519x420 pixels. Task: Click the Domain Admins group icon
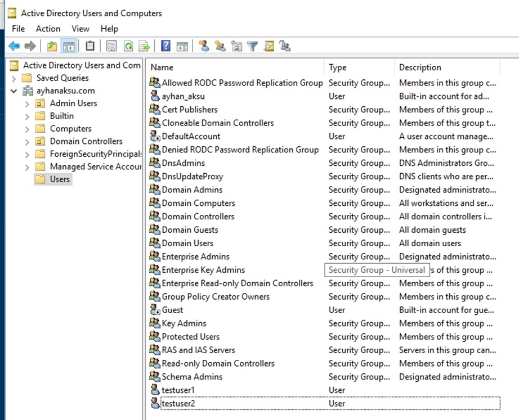[x=155, y=189]
